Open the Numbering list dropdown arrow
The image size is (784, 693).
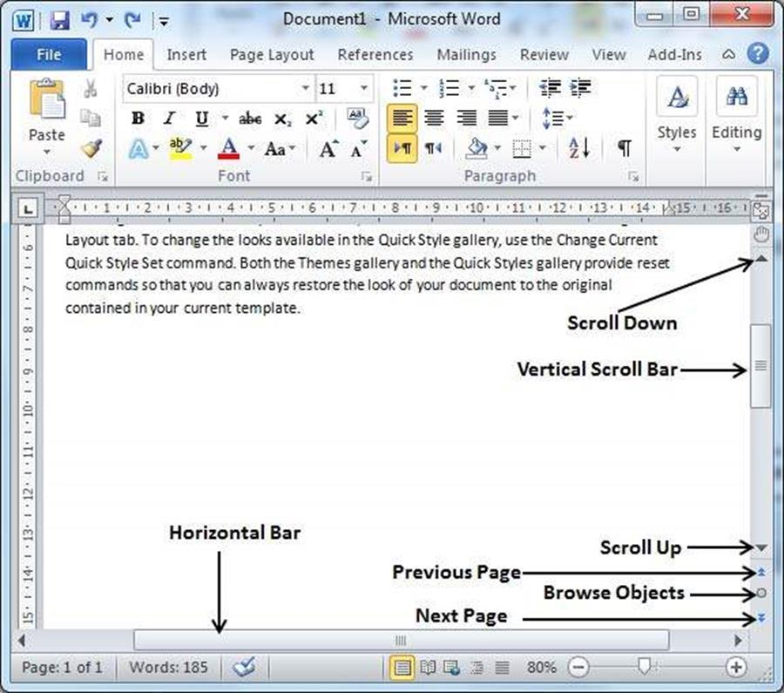pos(471,89)
